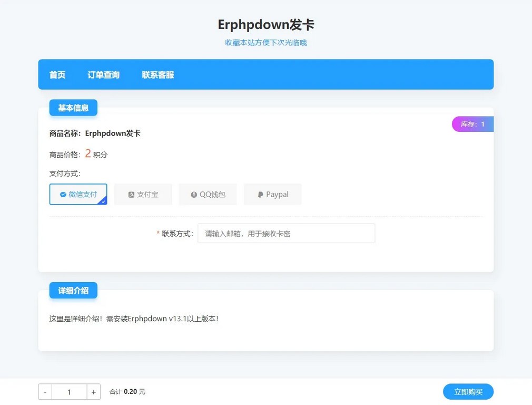The image size is (532, 405).
Task: Select 支付宝 payment method
Action: click(143, 195)
